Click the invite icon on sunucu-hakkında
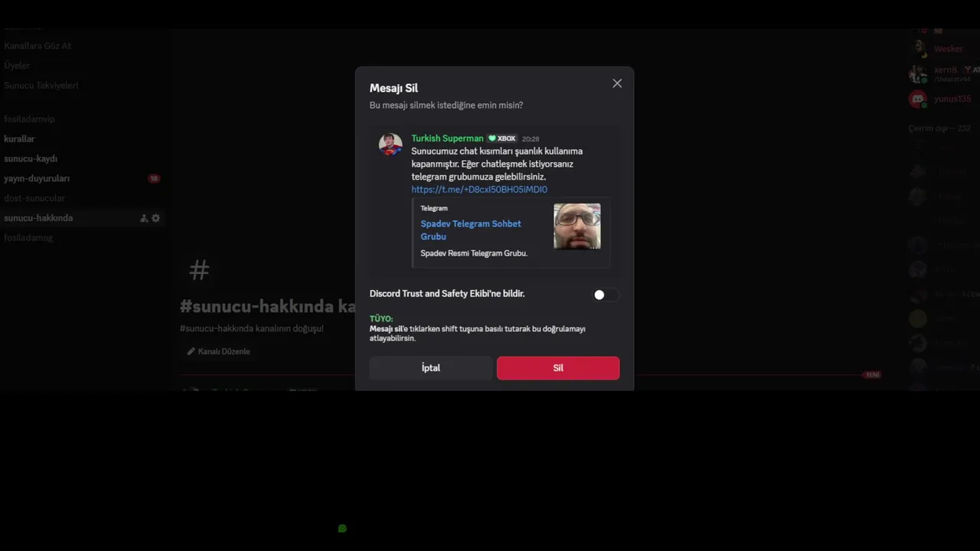The width and height of the screenshot is (980, 551). [144, 218]
